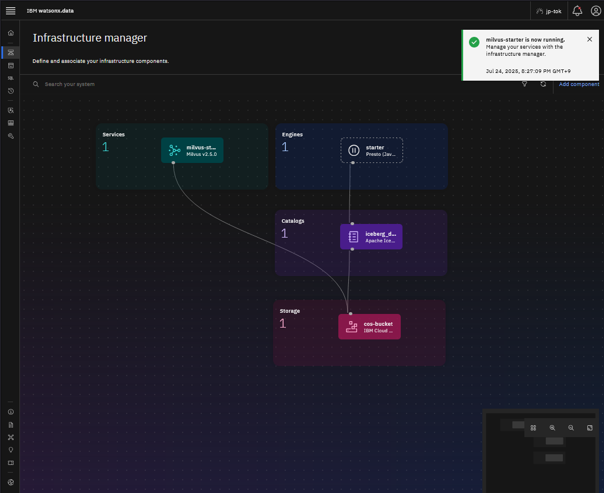
Task: Zoom out on the topology canvas
Action: click(x=571, y=428)
